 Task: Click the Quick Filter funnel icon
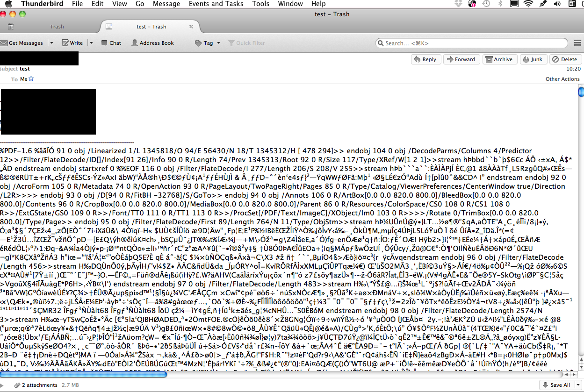231,43
